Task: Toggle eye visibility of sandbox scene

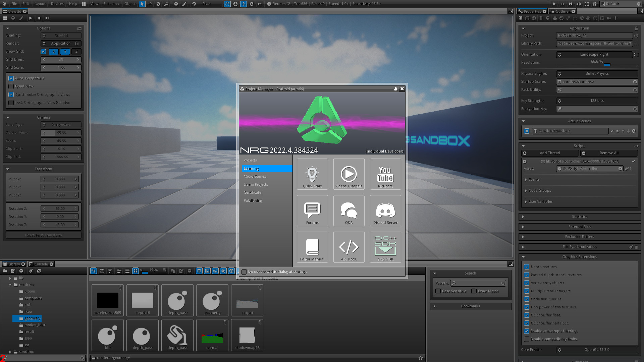Action: pos(618,131)
